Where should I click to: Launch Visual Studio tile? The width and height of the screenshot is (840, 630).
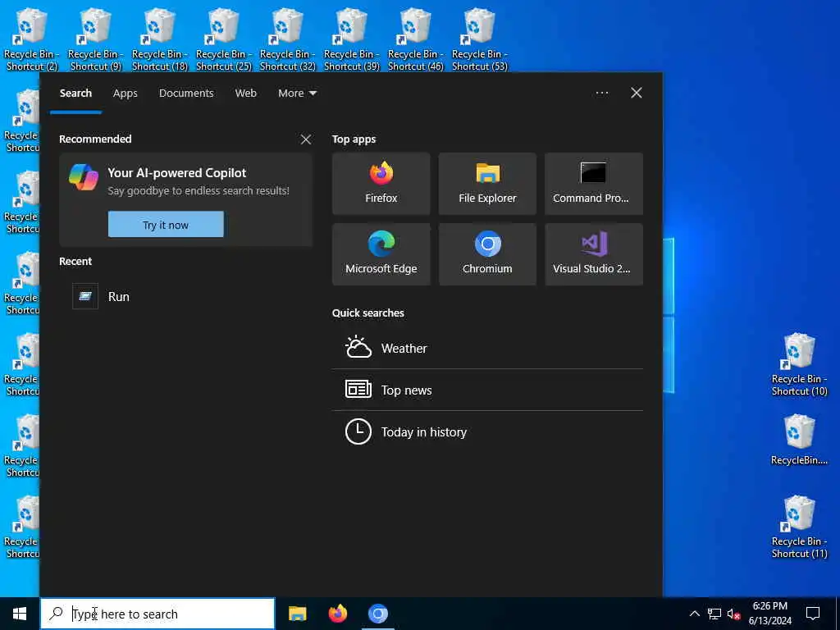pyautogui.click(x=594, y=254)
